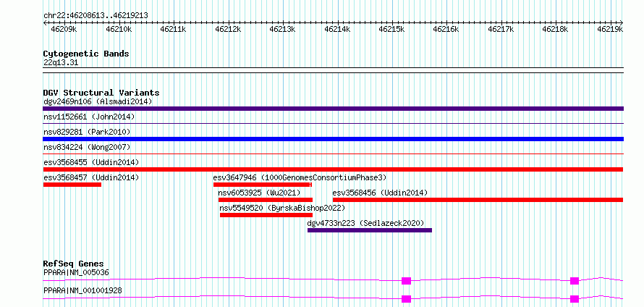Click the Cytogenetic Bands track title

point(86,54)
